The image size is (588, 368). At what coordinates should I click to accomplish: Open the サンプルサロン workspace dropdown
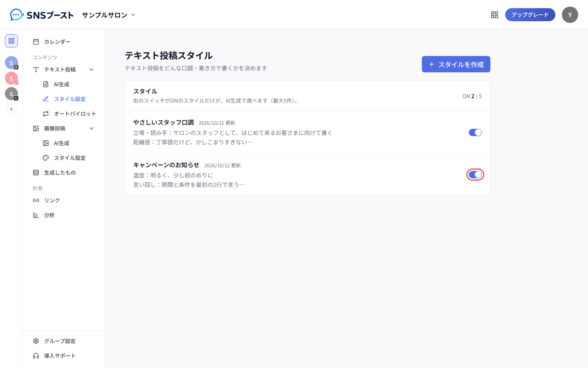109,15
